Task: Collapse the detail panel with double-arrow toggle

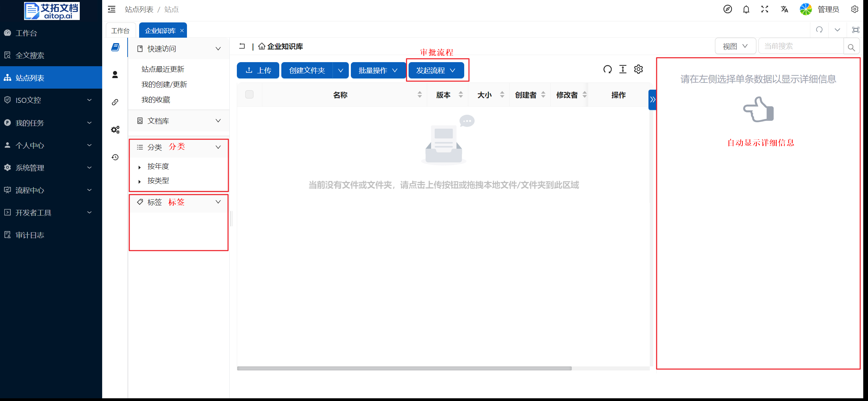Action: point(652,100)
